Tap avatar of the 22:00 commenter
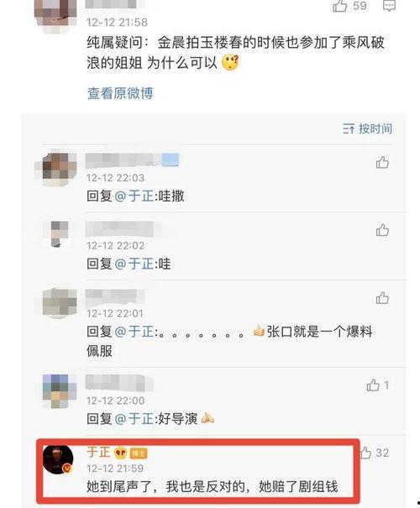The image size is (420, 508). pos(60,391)
